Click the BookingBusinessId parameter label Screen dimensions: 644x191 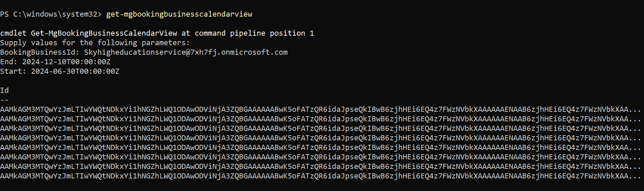click(39, 52)
